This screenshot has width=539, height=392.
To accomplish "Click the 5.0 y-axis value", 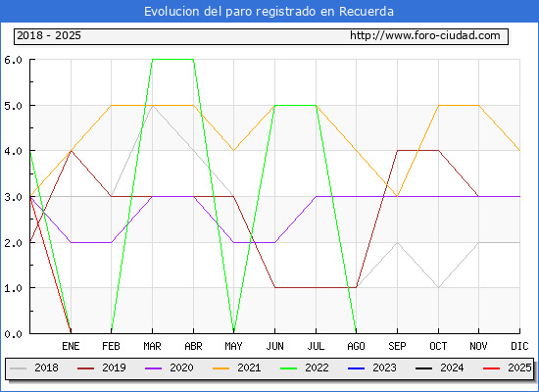I will click(13, 106).
